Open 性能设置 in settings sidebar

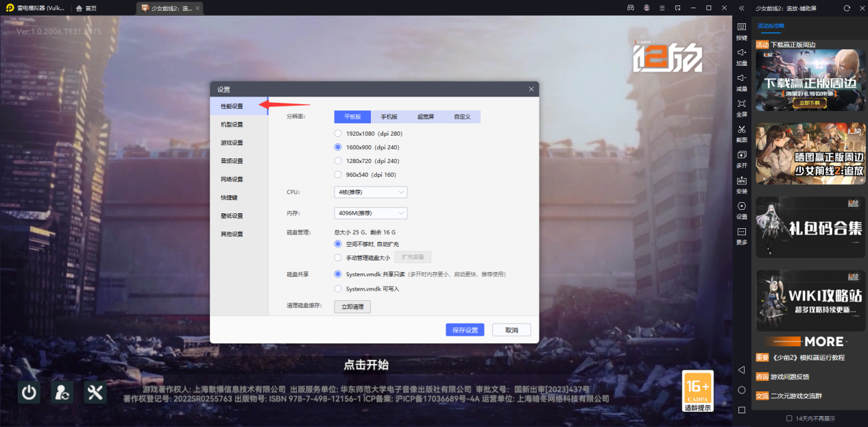[x=239, y=106]
